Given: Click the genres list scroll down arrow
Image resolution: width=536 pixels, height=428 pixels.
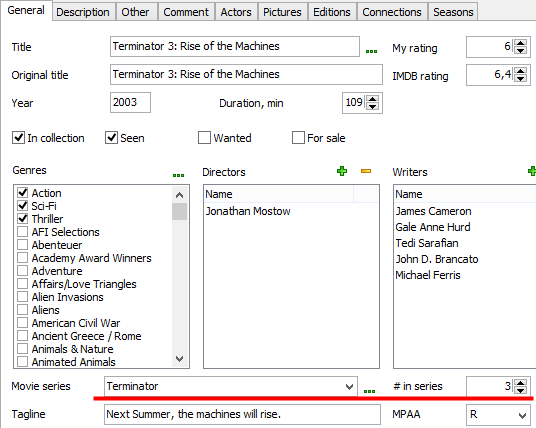Looking at the screenshot, I should coord(179,359).
